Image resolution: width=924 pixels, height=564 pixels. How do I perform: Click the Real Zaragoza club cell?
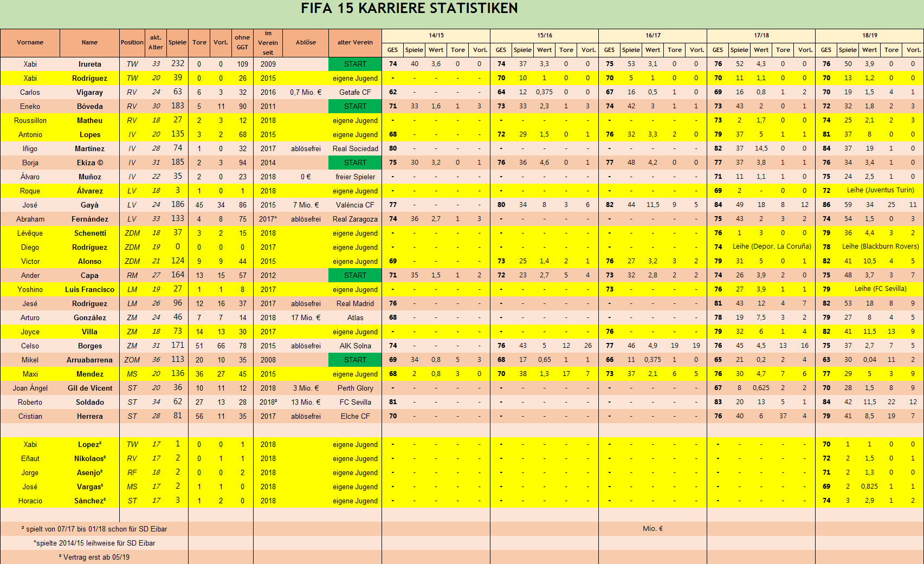(355, 219)
